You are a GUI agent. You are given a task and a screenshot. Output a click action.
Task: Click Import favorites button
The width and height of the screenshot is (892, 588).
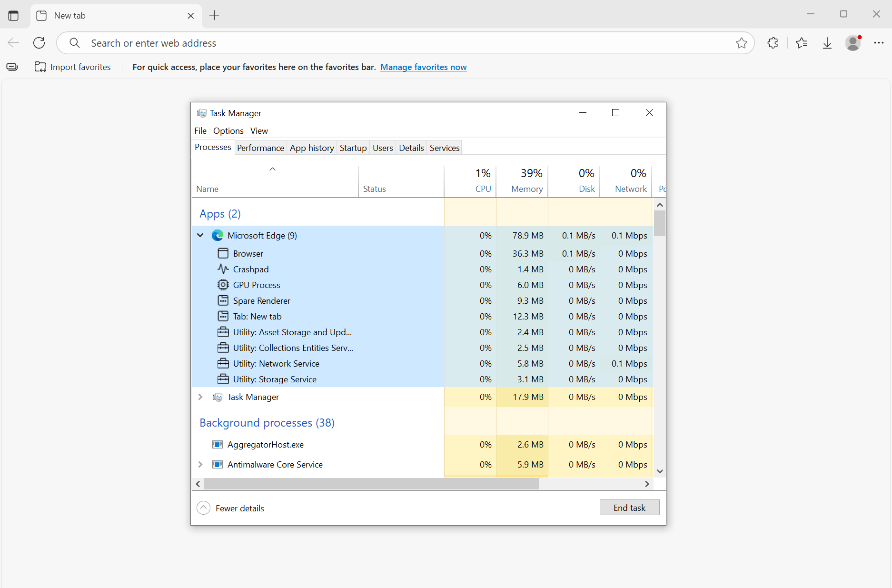point(73,67)
